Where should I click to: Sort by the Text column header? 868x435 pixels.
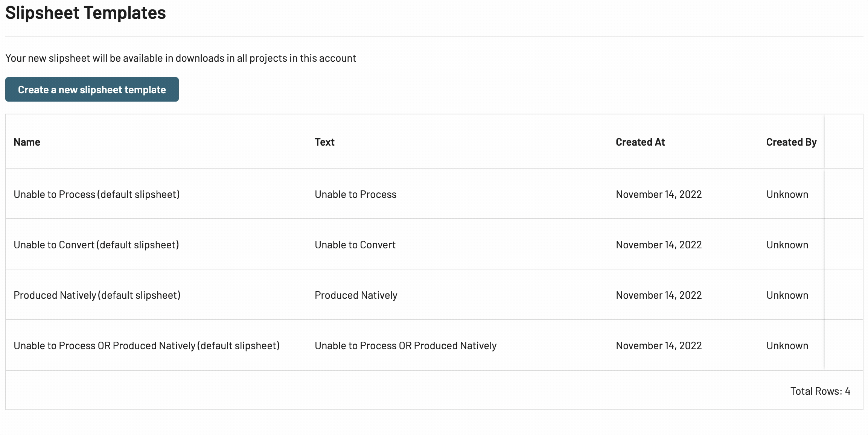[x=324, y=142]
